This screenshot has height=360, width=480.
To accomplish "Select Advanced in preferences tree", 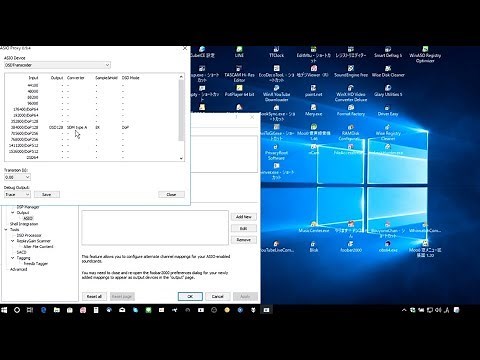I will click(x=18, y=269).
